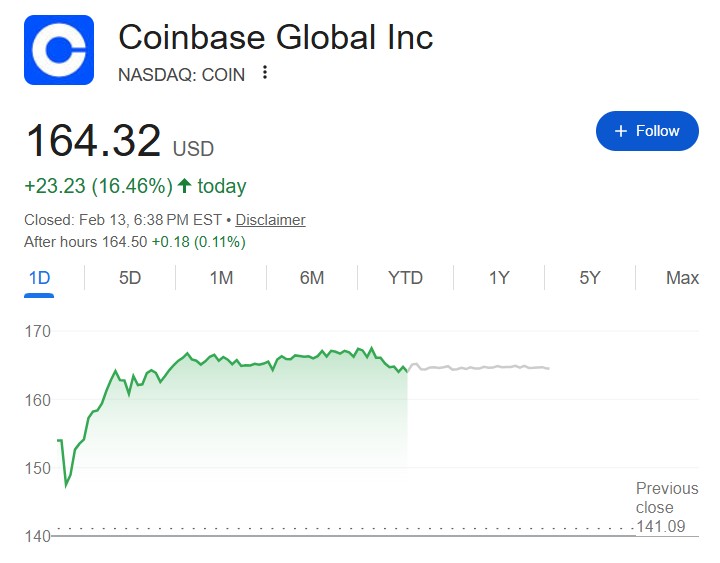Click the Coinbase logo icon

(59, 50)
